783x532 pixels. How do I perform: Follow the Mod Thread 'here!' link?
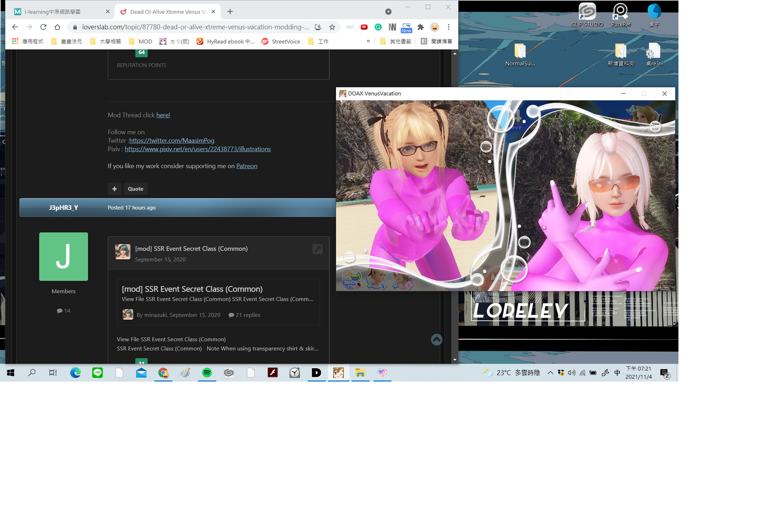click(163, 115)
